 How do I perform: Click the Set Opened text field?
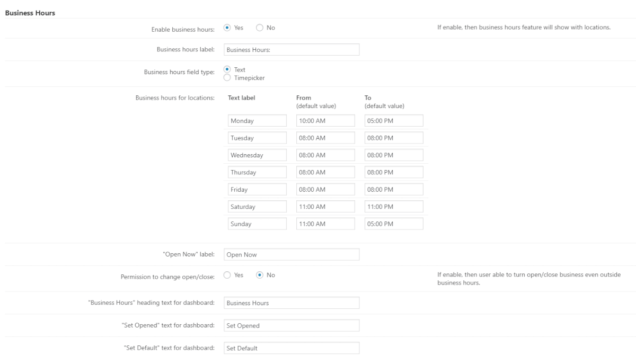[x=291, y=325]
